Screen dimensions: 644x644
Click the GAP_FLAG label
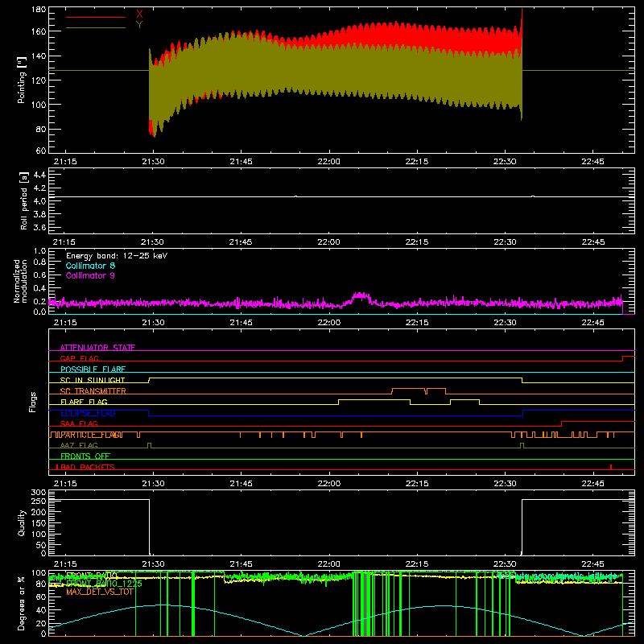pos(79,358)
